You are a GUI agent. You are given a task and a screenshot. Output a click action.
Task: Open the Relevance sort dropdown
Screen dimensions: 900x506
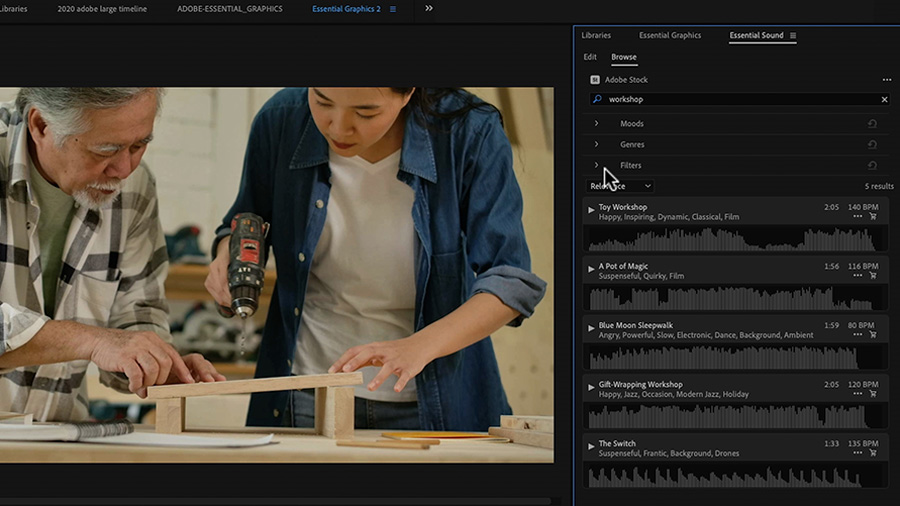point(620,186)
